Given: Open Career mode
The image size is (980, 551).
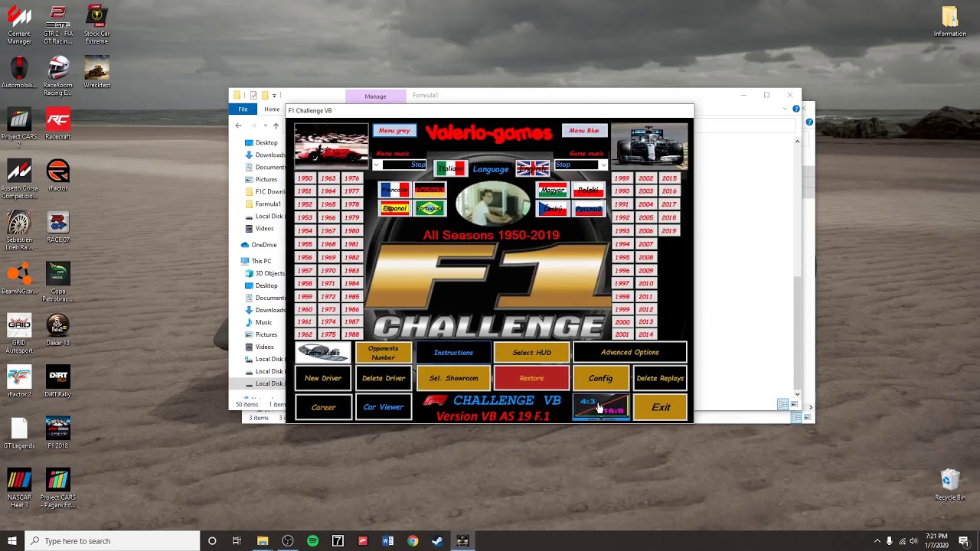Looking at the screenshot, I should tap(323, 407).
